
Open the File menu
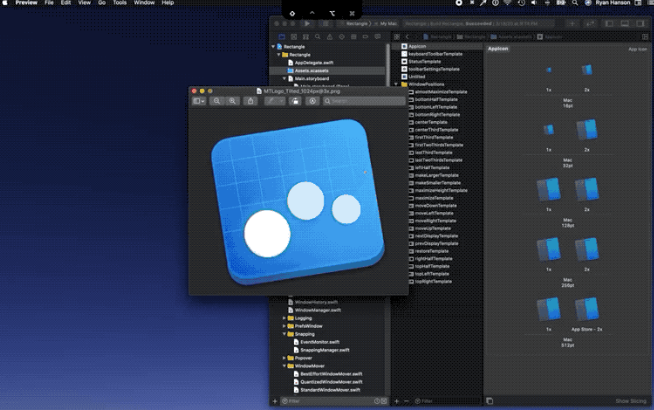[x=49, y=3]
